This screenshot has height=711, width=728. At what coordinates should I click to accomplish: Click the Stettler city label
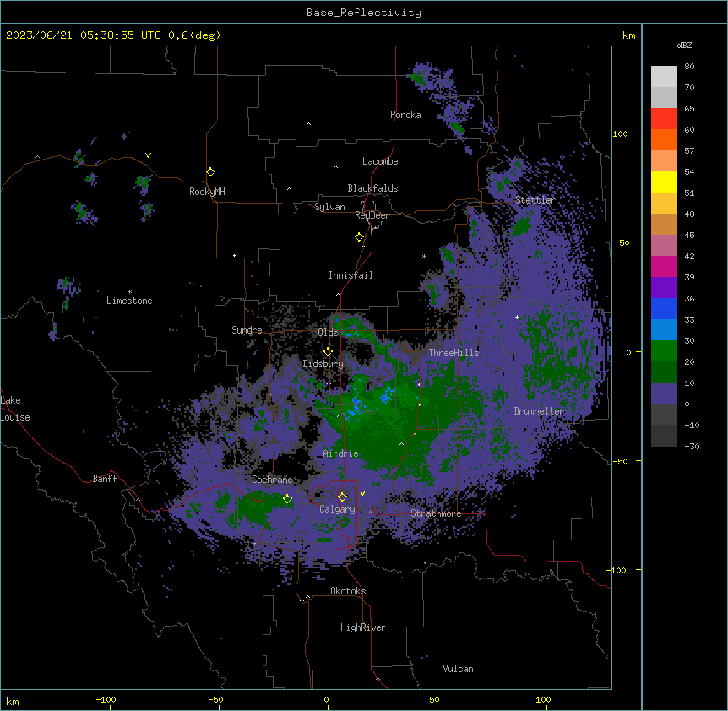point(535,200)
